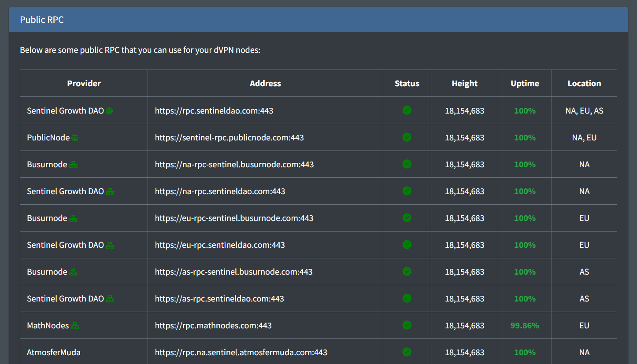The image size is (637, 364).
Task: Click the 99.86% uptime value for MathNodes
Action: pos(525,326)
